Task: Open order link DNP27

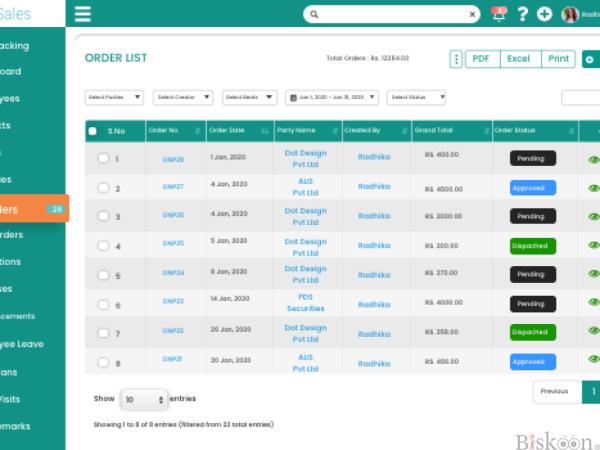Action: 173,187
